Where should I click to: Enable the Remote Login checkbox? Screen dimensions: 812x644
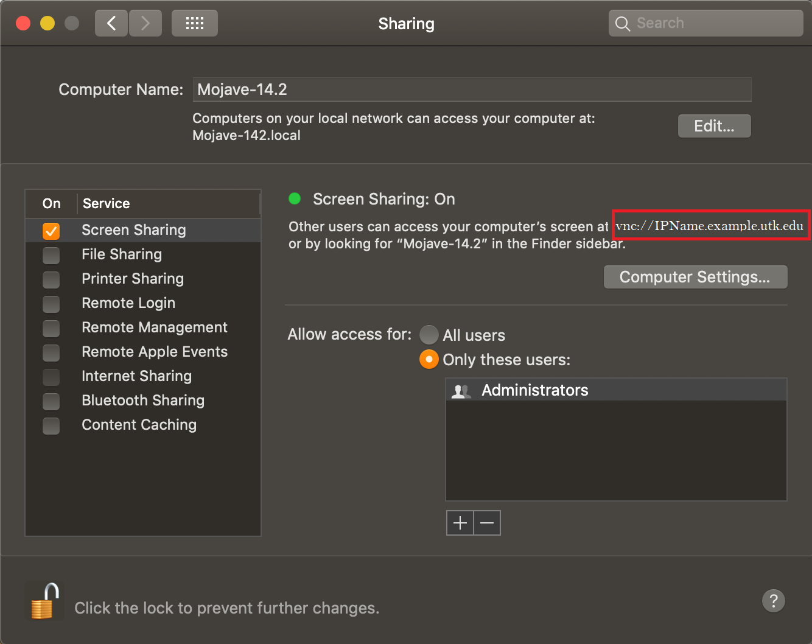point(51,304)
